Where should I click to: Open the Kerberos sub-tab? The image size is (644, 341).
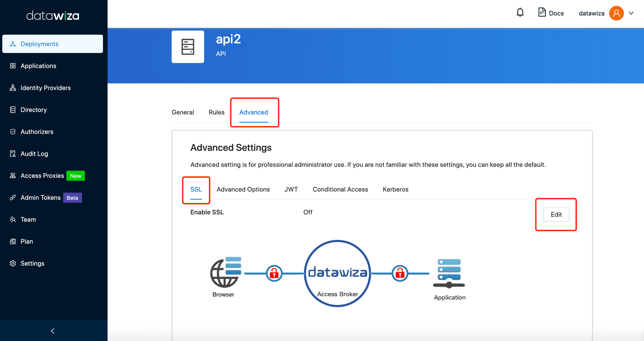click(x=395, y=189)
